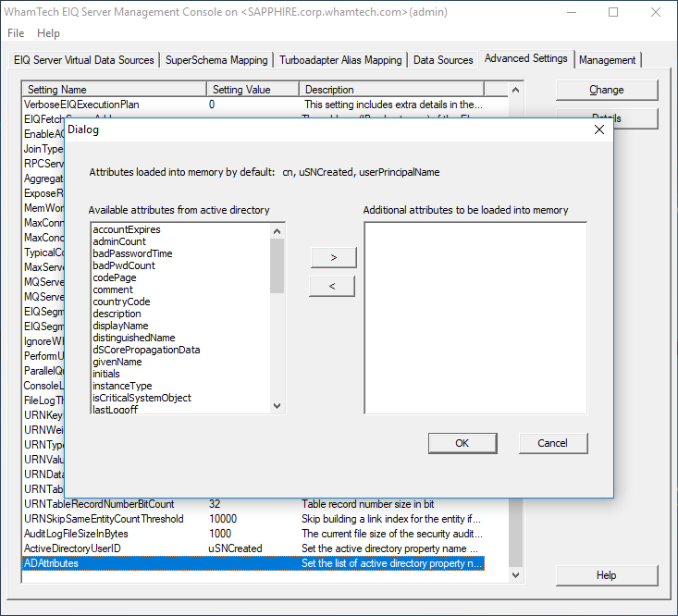The image size is (678, 616).
Task: Click the add attribute arrow button
Action: (332, 256)
